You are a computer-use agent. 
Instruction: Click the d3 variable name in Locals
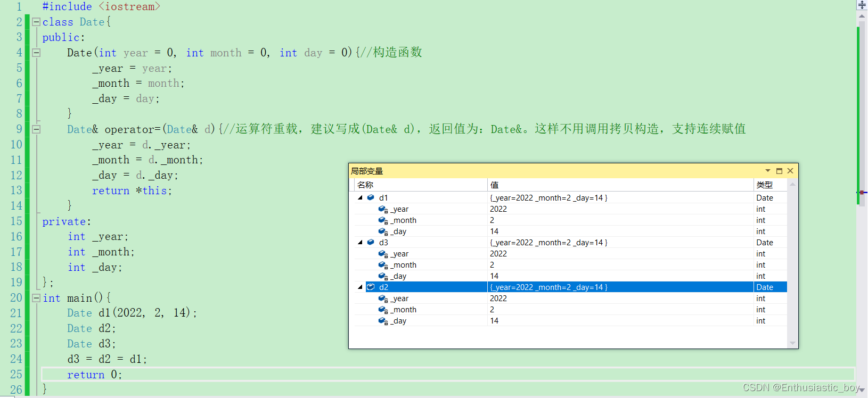point(383,242)
